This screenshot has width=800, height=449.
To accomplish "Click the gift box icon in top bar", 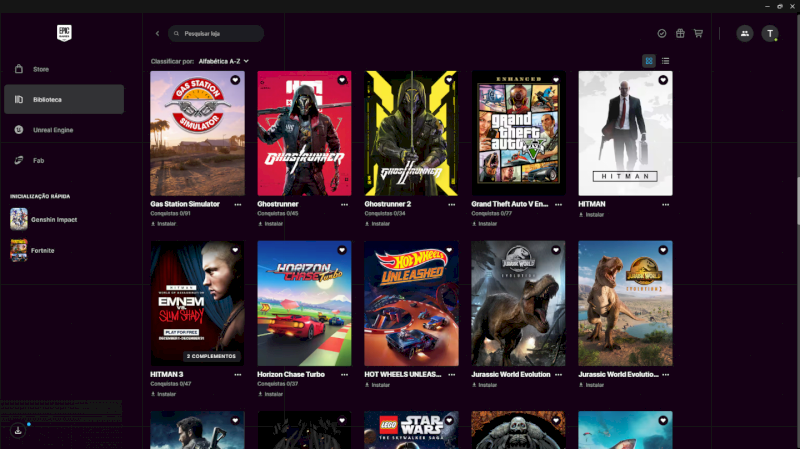I will pyautogui.click(x=680, y=33).
